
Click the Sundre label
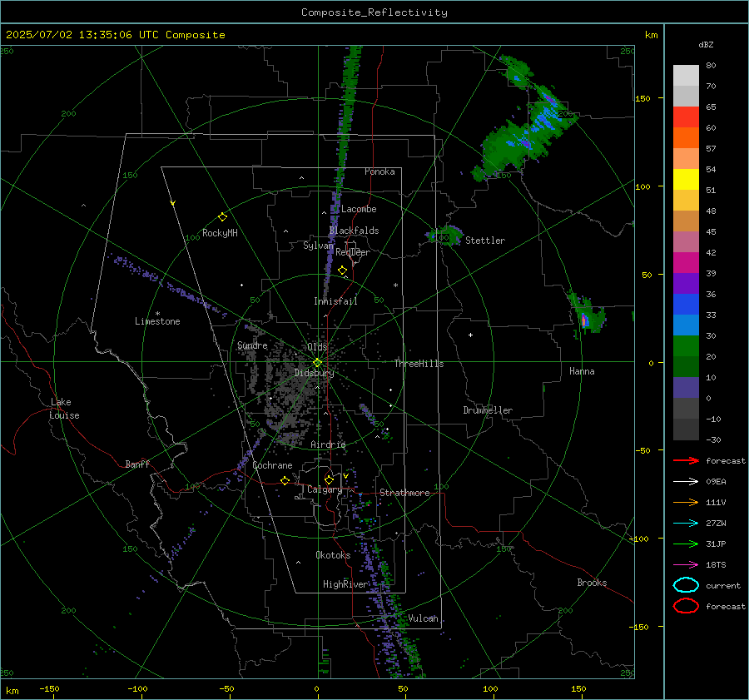click(x=252, y=345)
